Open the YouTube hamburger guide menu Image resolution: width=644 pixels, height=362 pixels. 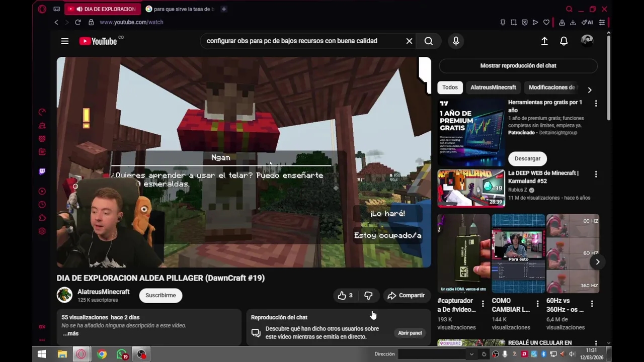click(65, 41)
